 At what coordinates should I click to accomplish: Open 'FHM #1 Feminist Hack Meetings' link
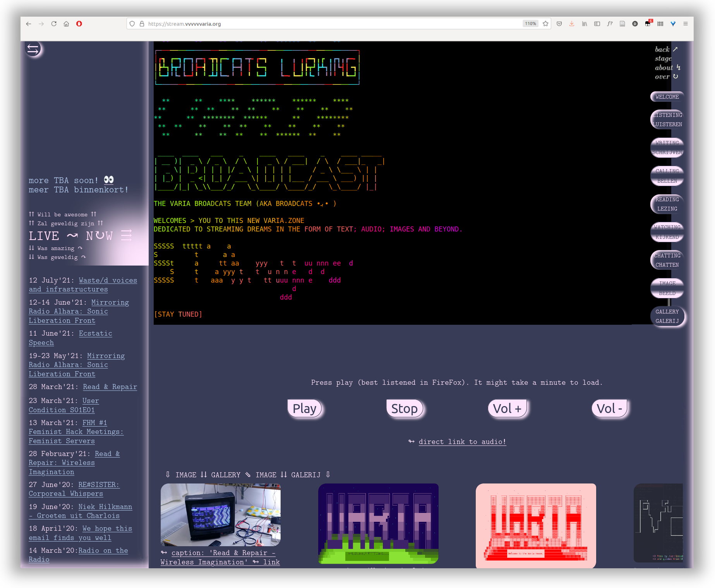pyautogui.click(x=76, y=432)
